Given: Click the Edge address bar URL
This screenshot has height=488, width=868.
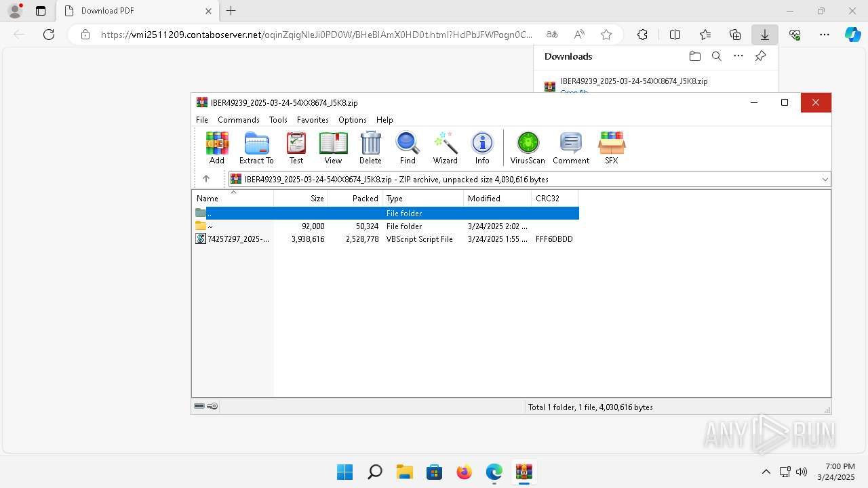Looking at the screenshot, I should click(317, 35).
